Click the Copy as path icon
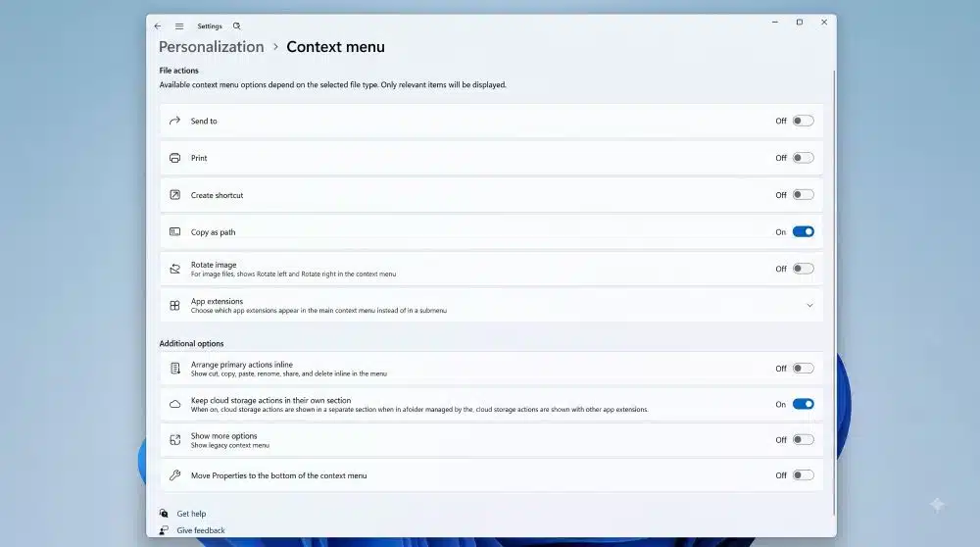 (175, 232)
